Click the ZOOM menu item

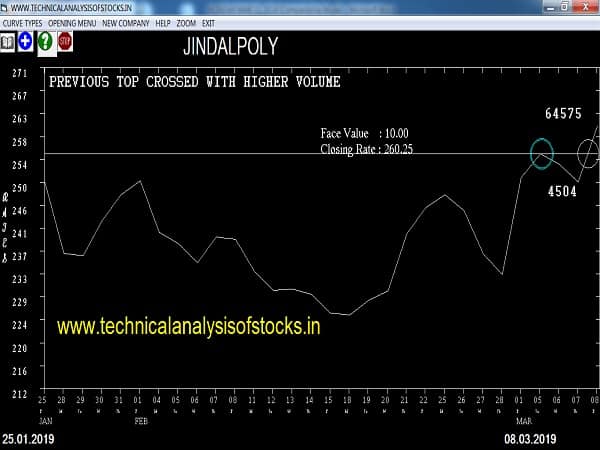[x=186, y=22]
